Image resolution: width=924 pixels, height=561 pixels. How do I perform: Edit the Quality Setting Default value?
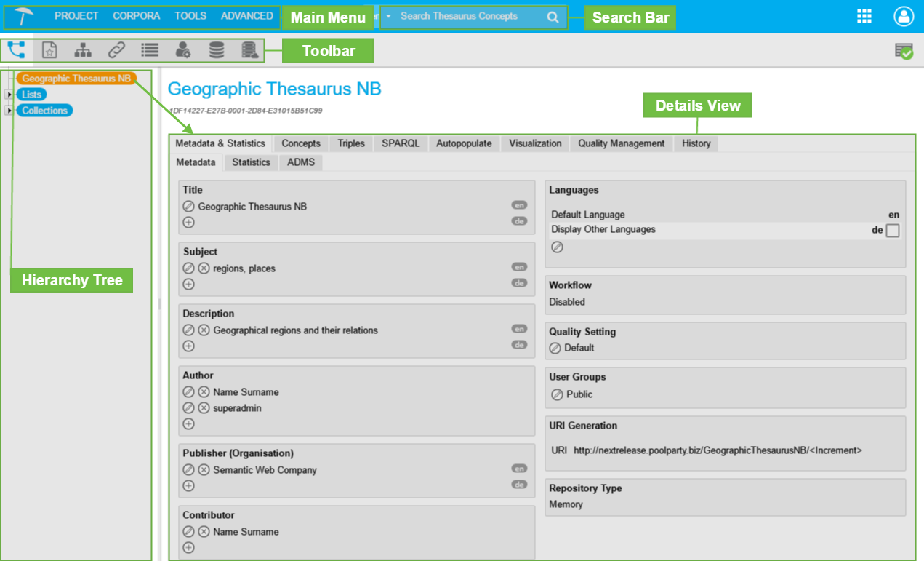click(555, 349)
